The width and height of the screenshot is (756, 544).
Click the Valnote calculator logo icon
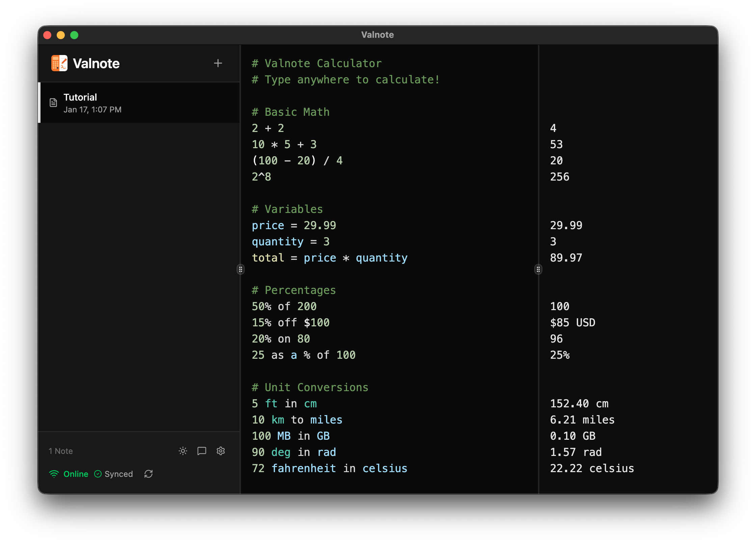tap(59, 63)
